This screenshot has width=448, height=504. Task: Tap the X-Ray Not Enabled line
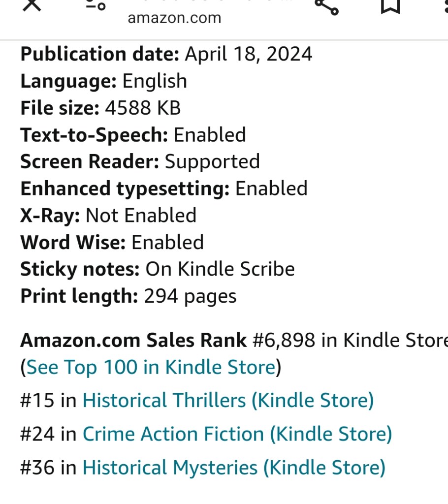click(x=108, y=216)
